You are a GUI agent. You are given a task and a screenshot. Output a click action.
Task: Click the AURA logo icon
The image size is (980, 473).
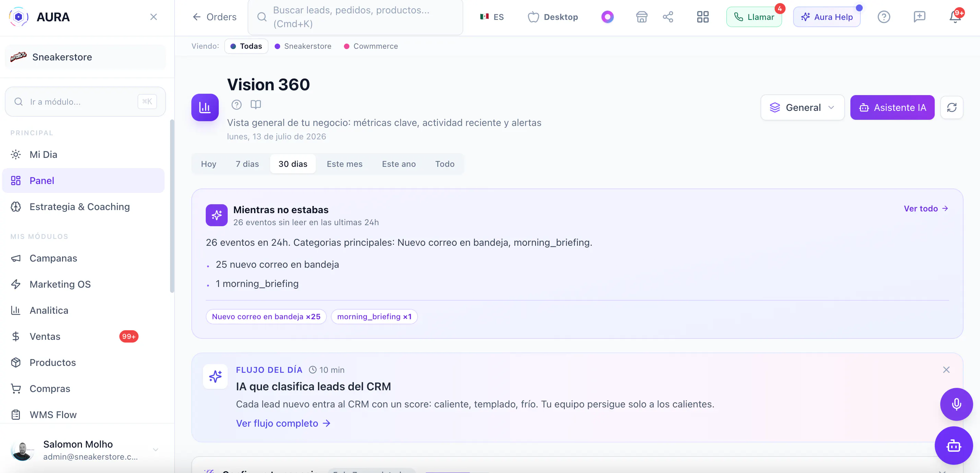pos(19,17)
